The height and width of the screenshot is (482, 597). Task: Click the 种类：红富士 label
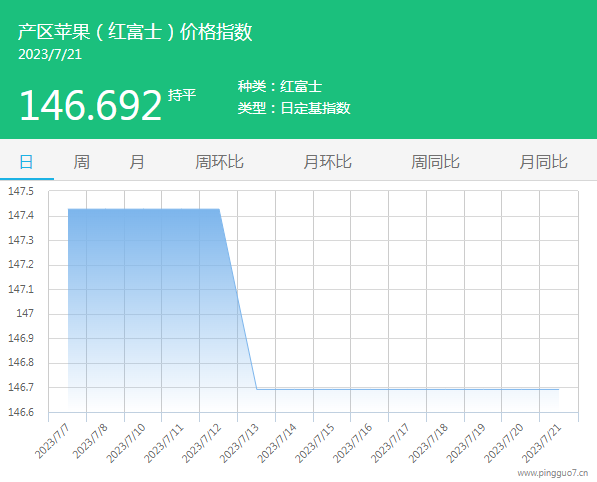coord(280,86)
